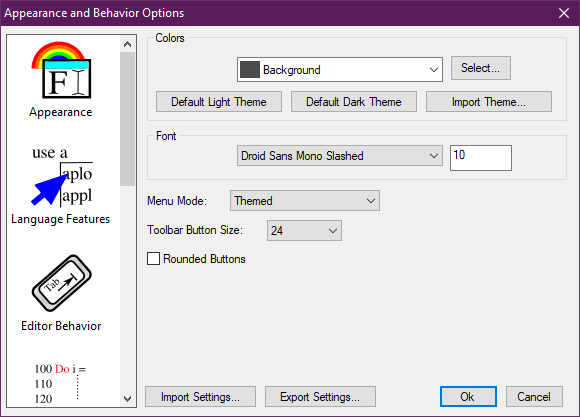Screen dimensions: 580x417
Task: Click the font size field showing 10
Action: coord(481,158)
